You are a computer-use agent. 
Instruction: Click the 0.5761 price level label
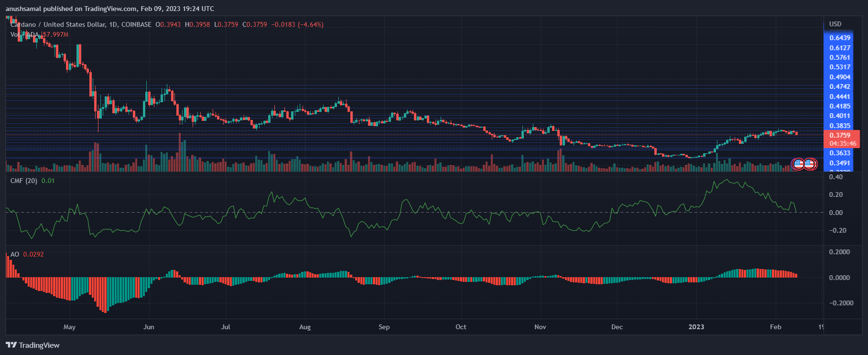[840, 57]
